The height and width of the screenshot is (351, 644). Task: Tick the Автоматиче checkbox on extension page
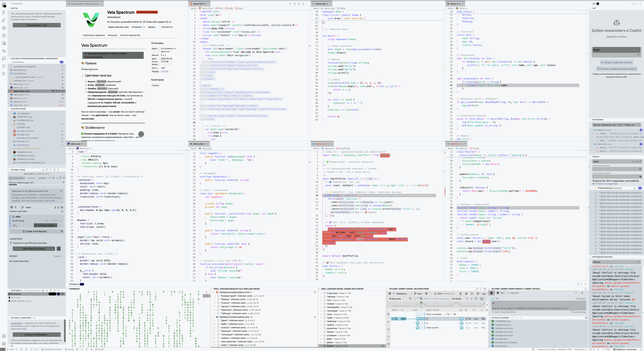[x=159, y=27]
